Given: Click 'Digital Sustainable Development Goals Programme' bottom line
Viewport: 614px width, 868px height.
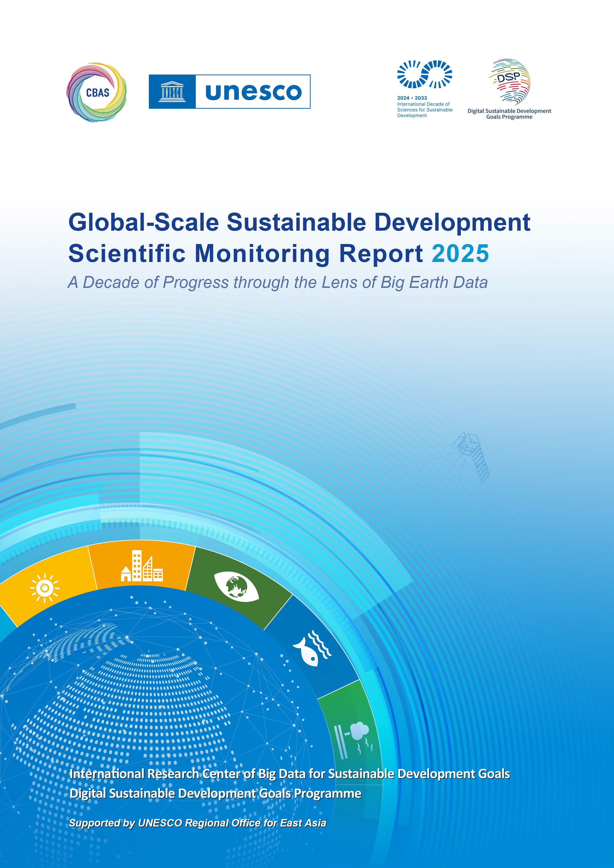Looking at the screenshot, I should (x=215, y=793).
